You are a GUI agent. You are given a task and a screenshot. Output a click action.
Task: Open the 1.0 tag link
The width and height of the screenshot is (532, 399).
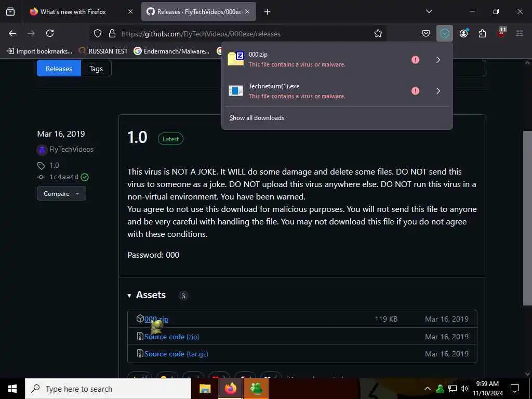click(x=54, y=166)
